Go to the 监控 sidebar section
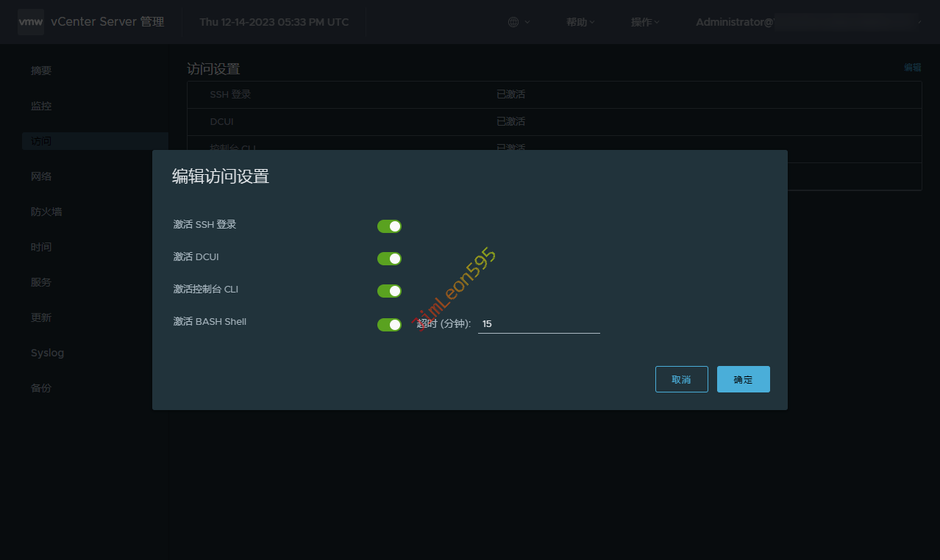Viewport: 940px width, 560px height. point(41,106)
